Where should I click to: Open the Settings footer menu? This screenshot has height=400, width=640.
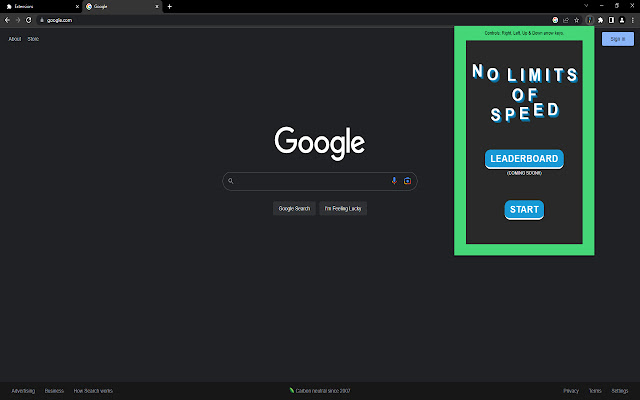[620, 391]
